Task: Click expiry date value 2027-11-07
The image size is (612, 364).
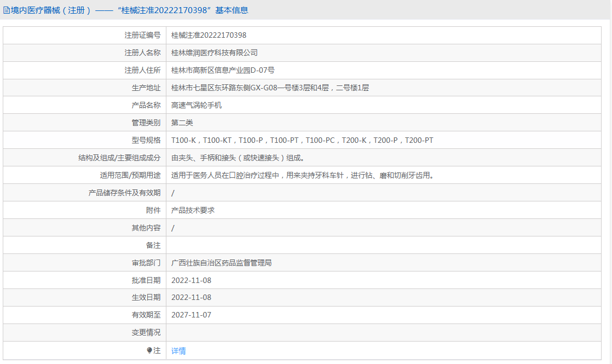Action: [x=191, y=315]
